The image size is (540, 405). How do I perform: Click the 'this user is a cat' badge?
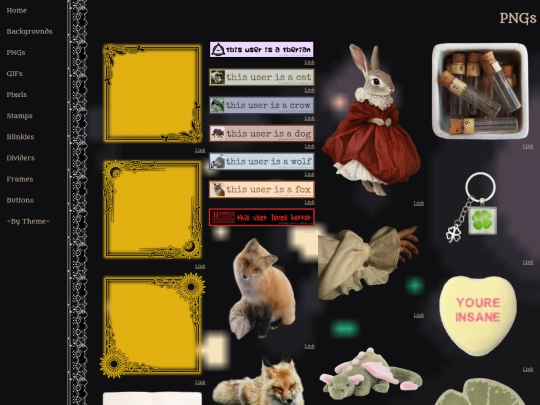pyautogui.click(x=262, y=77)
